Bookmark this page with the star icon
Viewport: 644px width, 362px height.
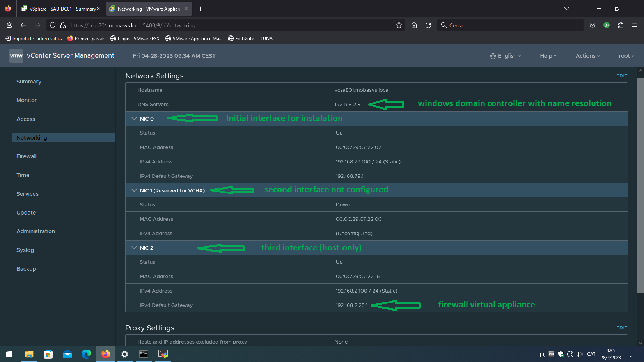pyautogui.click(x=399, y=25)
